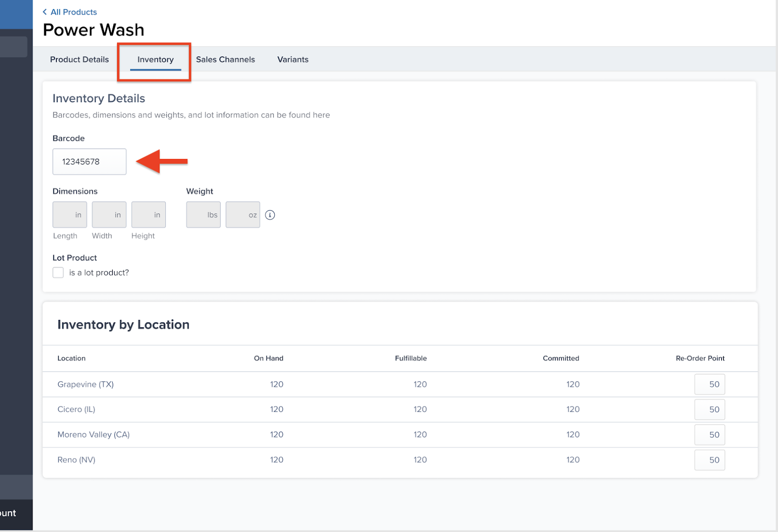
Task: Check the 'is a lot product?' checkbox
Action: pos(58,272)
